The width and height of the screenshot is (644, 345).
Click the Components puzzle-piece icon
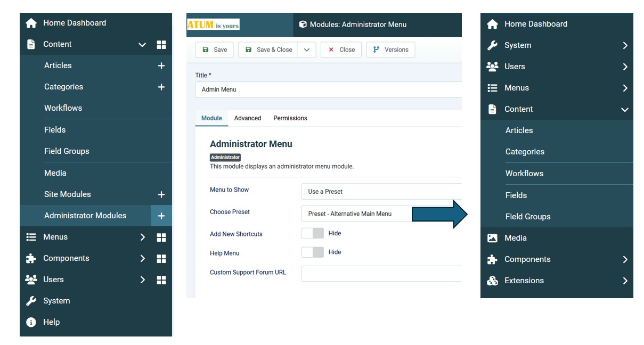pos(30,258)
